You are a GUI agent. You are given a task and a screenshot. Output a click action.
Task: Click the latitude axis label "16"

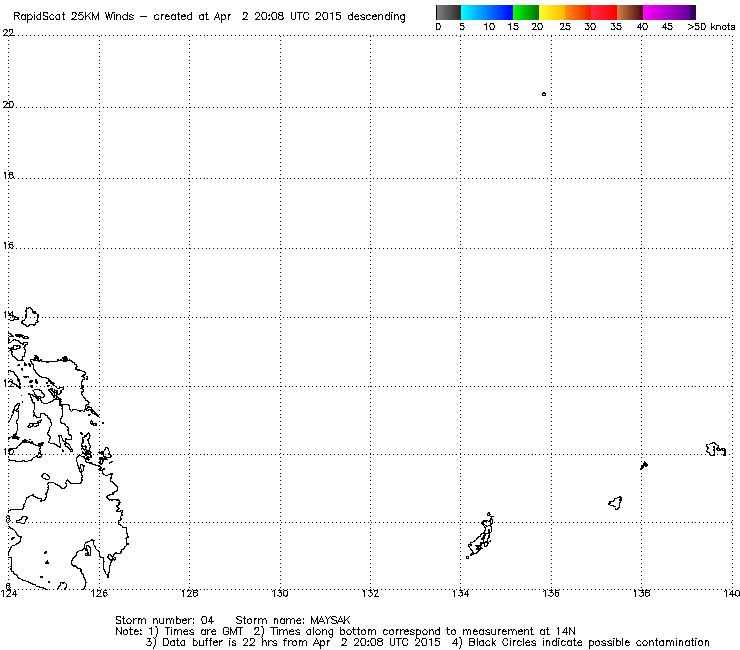[x=8, y=245]
